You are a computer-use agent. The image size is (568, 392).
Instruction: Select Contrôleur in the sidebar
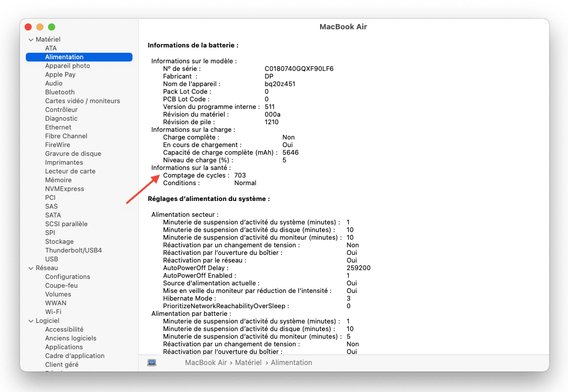(61, 110)
